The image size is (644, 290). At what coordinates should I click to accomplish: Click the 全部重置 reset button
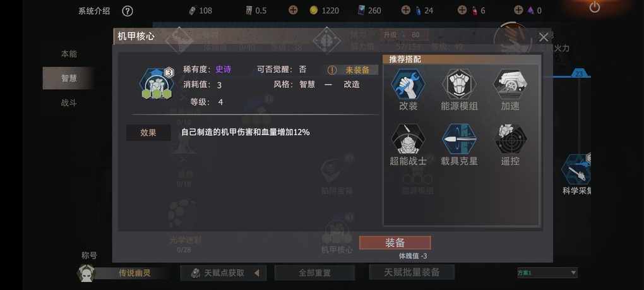click(314, 273)
